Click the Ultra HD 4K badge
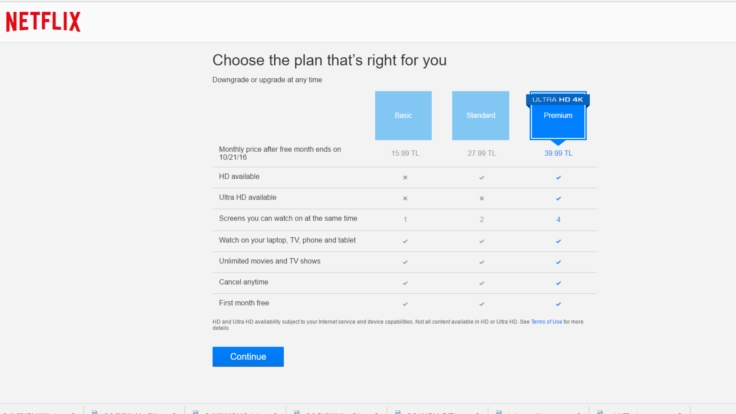 [558, 100]
